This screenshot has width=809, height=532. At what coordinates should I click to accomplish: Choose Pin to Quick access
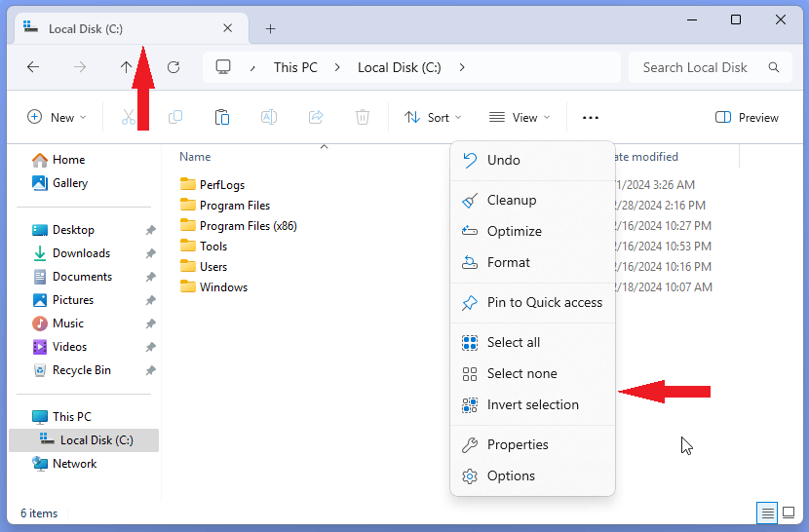[532, 302]
